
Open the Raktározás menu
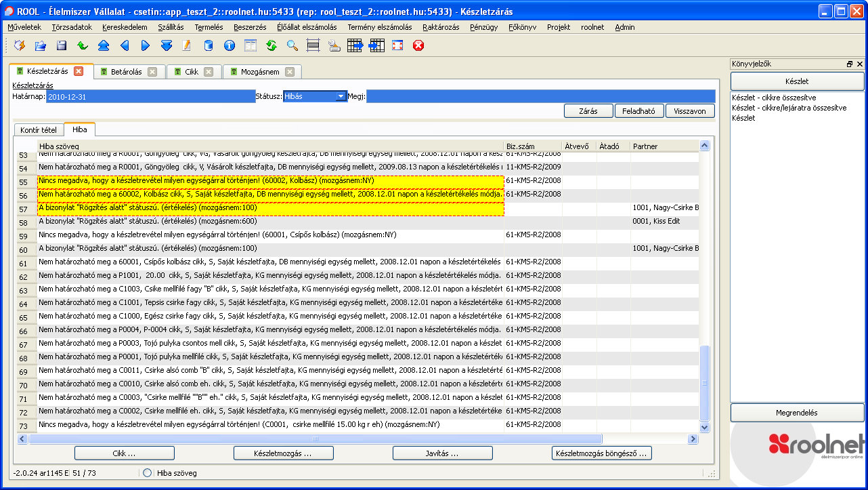tap(441, 27)
